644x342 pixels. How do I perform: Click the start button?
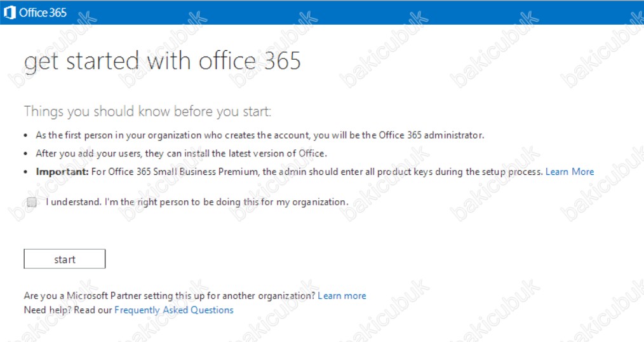(x=65, y=259)
